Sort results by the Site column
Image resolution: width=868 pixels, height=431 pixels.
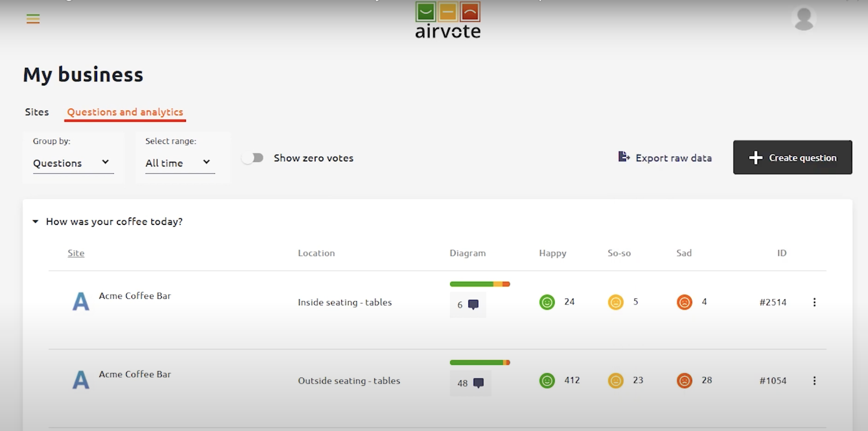click(75, 253)
